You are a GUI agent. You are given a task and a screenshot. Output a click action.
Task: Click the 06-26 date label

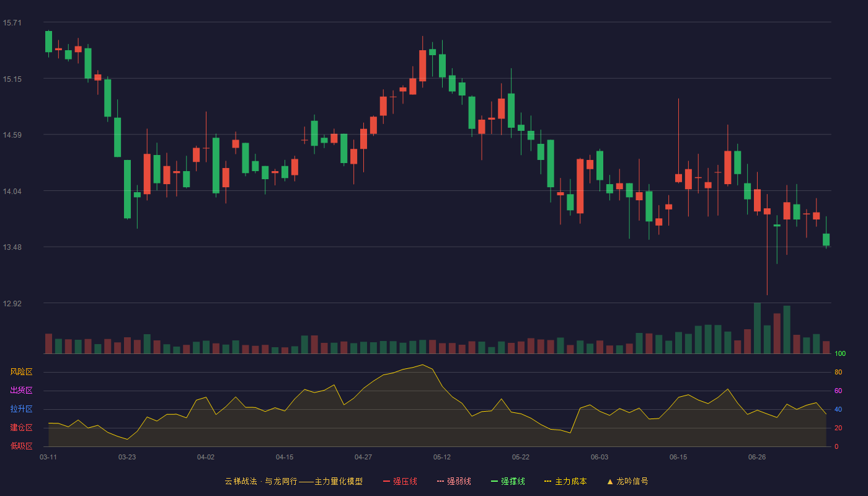757,457
